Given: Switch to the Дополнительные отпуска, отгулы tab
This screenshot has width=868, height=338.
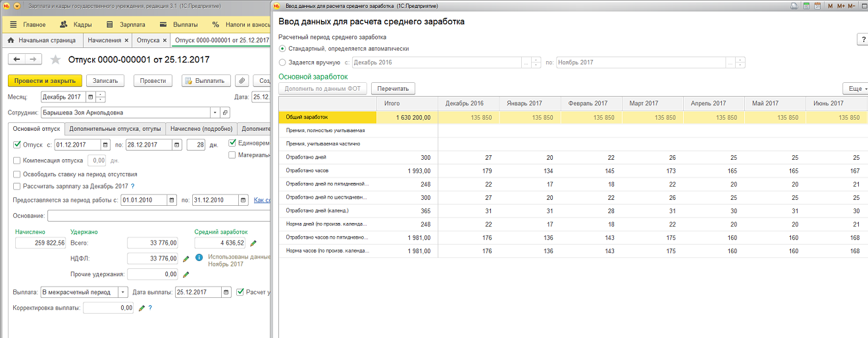Looking at the screenshot, I should (x=115, y=129).
